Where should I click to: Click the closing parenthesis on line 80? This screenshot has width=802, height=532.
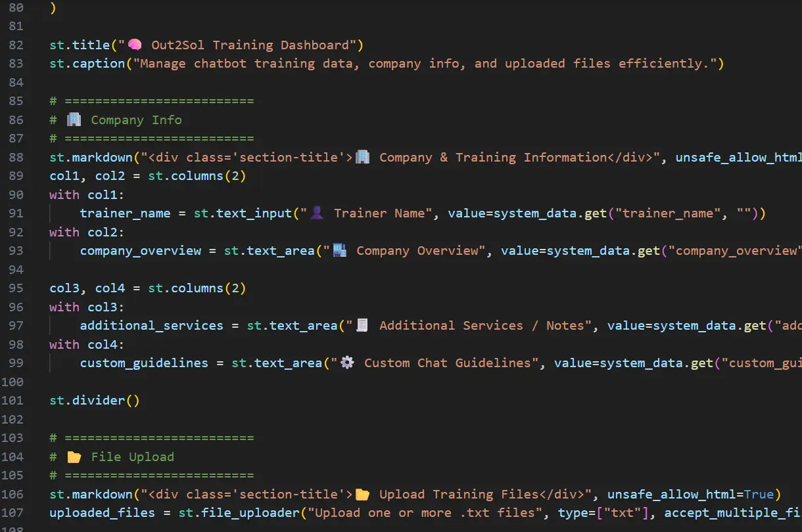(x=51, y=8)
